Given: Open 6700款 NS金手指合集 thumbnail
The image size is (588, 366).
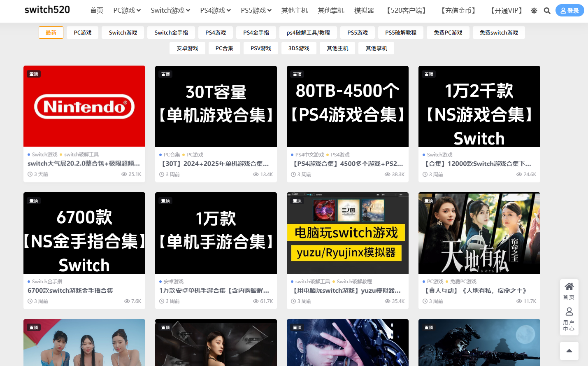Looking at the screenshot, I should tap(84, 233).
